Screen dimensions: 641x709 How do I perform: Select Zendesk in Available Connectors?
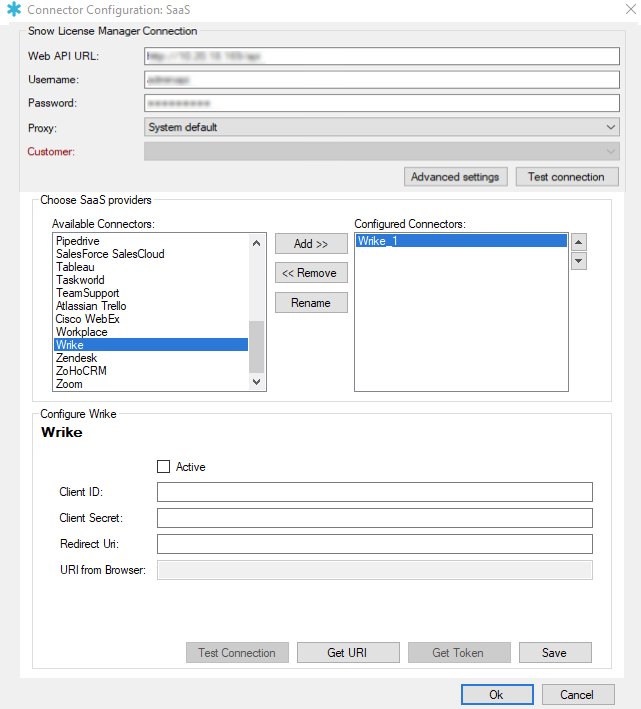click(76, 358)
